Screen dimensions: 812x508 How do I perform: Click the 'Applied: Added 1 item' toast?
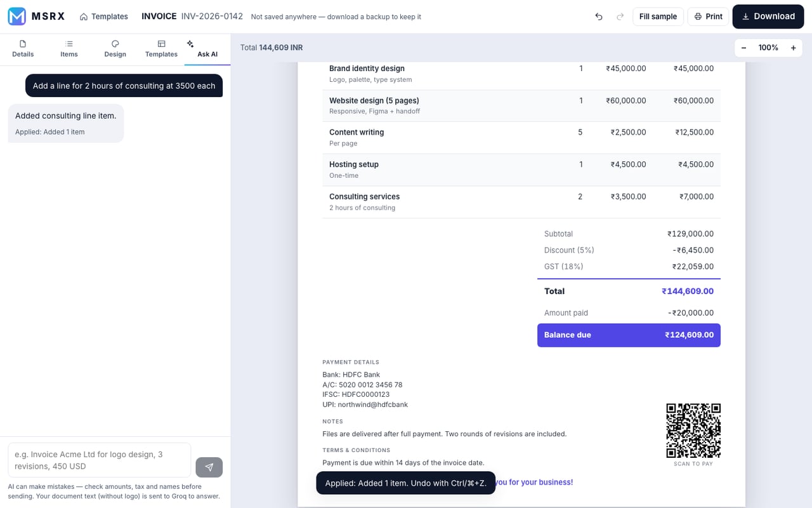(406, 483)
